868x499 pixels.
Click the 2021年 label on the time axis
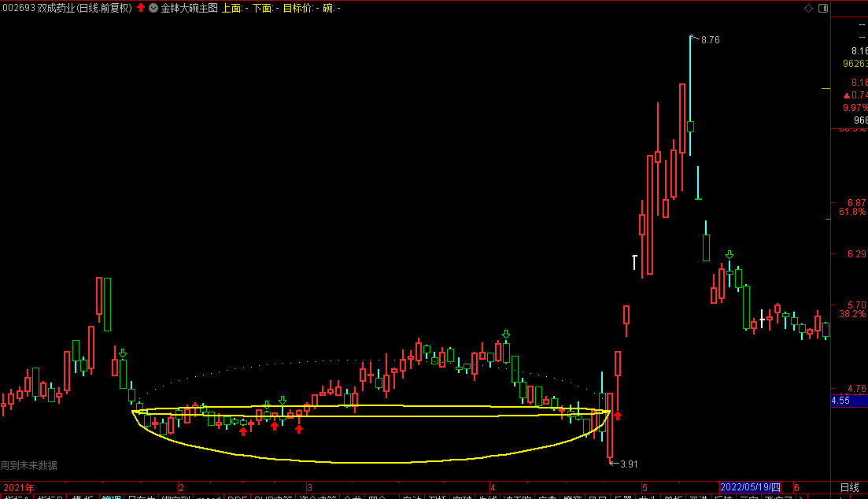19,488
